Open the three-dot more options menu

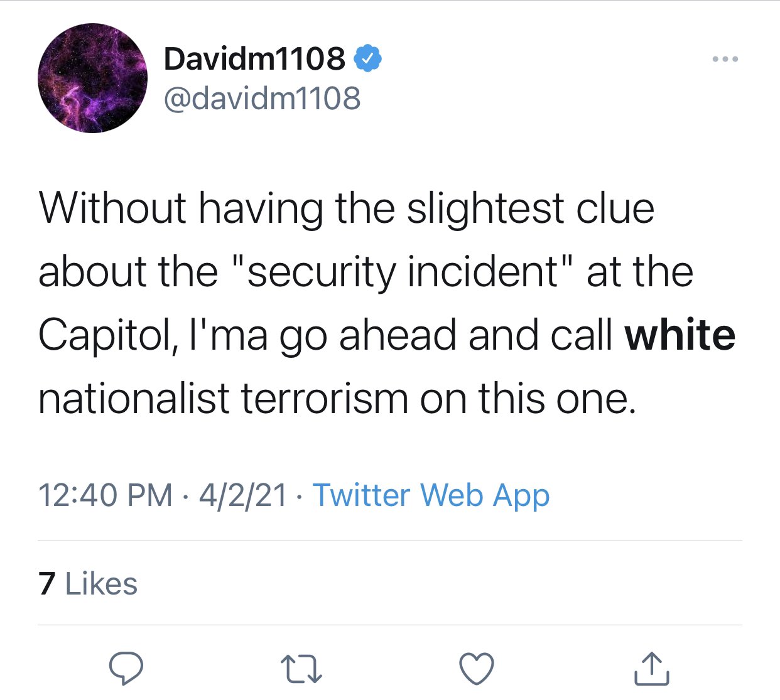pos(725,60)
